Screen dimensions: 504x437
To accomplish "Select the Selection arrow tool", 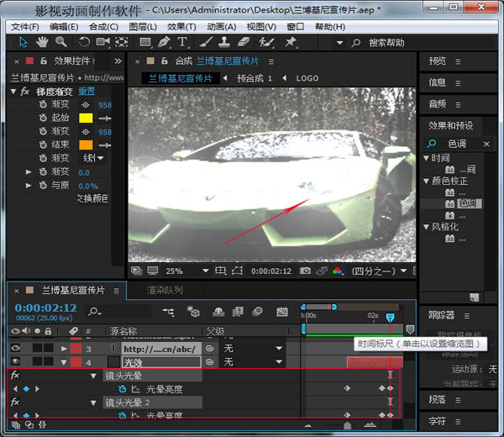I will (24, 42).
